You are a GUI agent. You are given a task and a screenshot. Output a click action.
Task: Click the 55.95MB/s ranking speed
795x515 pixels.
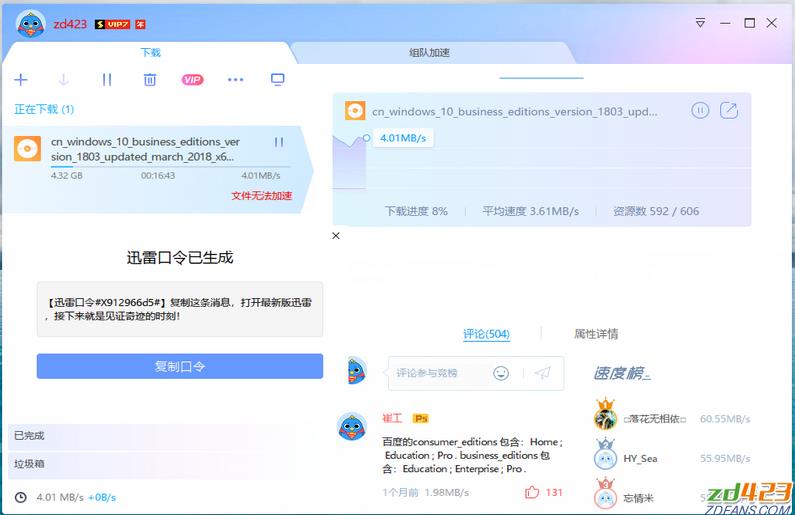tap(725, 458)
